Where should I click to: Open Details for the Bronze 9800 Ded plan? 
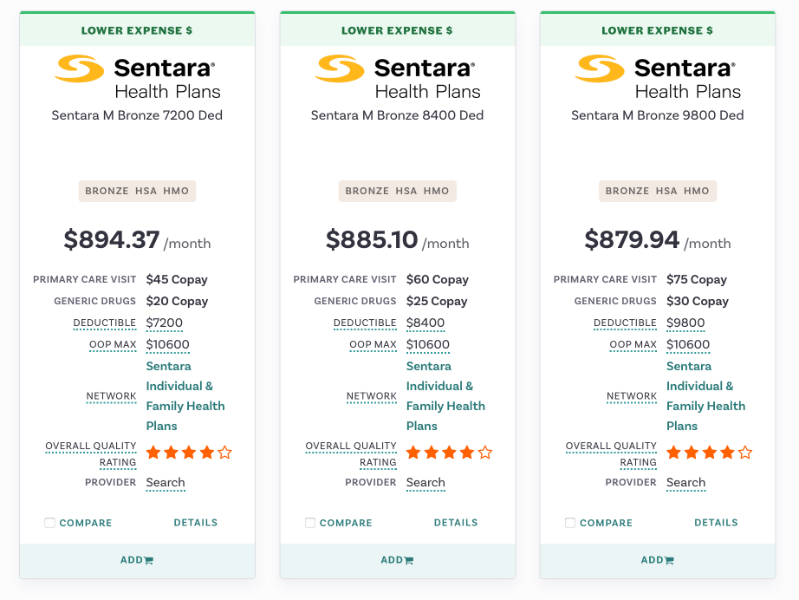(715, 523)
